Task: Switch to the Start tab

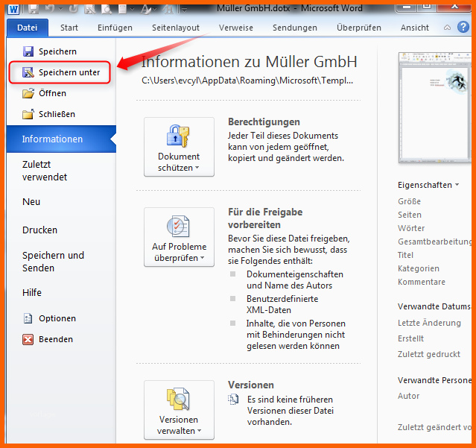Action: pyautogui.click(x=69, y=28)
